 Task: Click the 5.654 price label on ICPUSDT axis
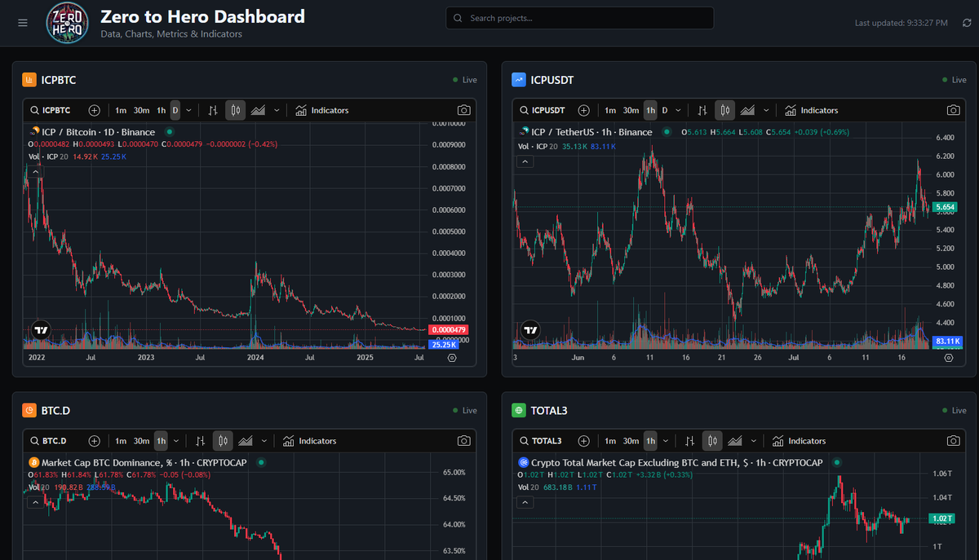[x=946, y=208]
